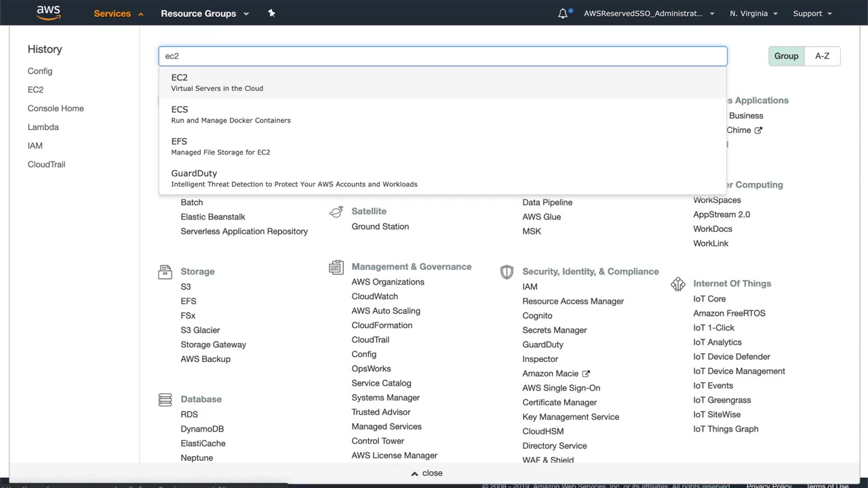Image resolution: width=868 pixels, height=488 pixels.
Task: Click the pin shortcuts icon
Action: click(271, 13)
